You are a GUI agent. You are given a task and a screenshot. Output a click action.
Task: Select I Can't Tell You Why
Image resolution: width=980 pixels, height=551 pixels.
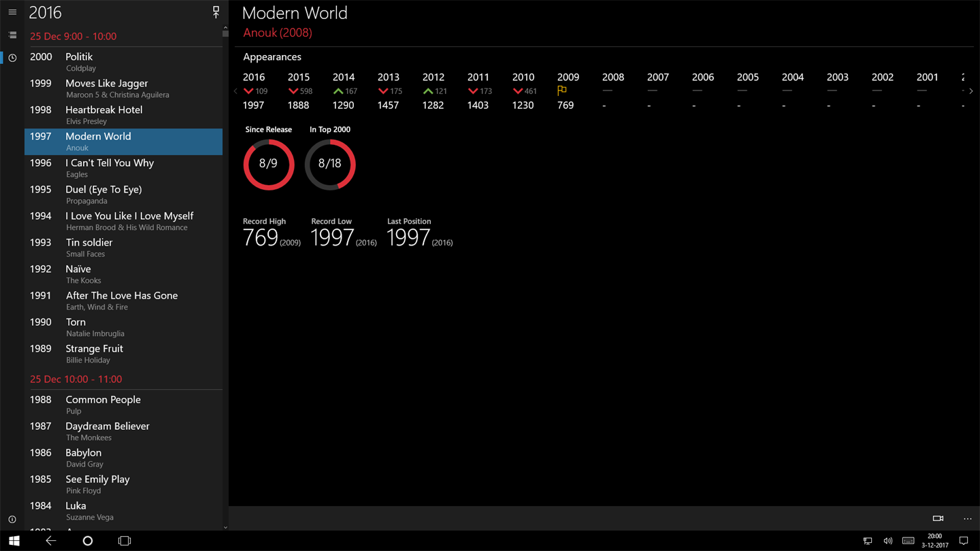coord(123,168)
